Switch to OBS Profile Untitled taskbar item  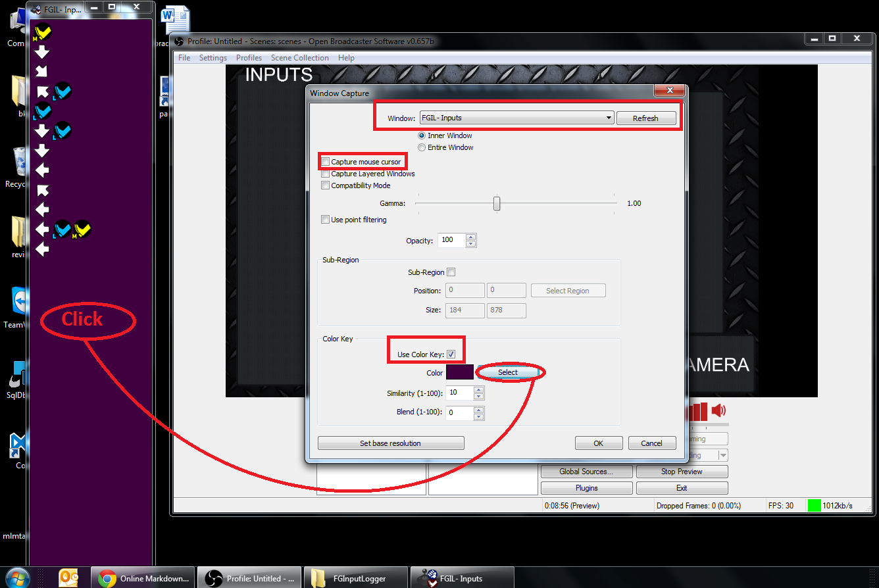pyautogui.click(x=249, y=579)
